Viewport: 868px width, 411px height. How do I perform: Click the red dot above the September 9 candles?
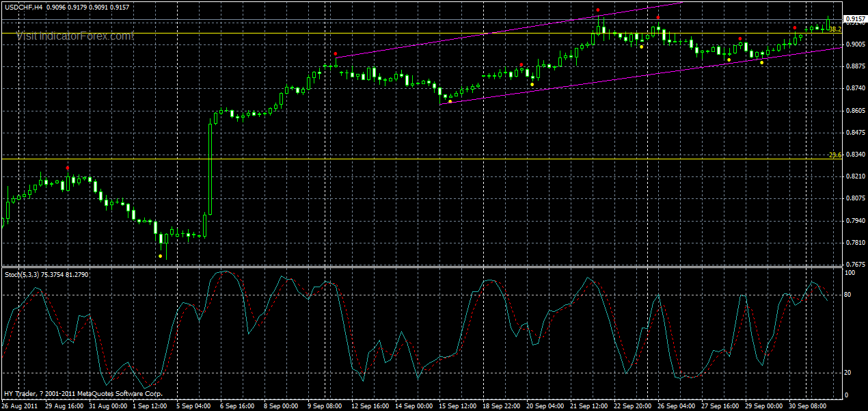click(336, 53)
